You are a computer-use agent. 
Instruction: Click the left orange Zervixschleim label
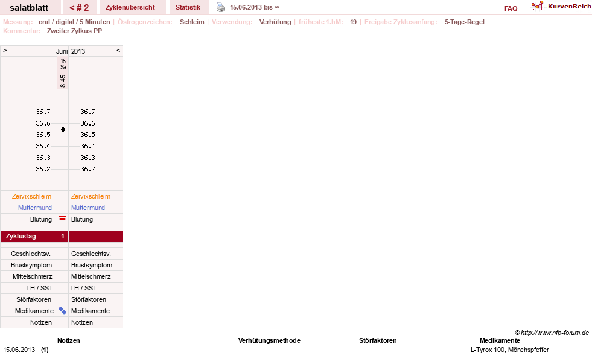[32, 196]
